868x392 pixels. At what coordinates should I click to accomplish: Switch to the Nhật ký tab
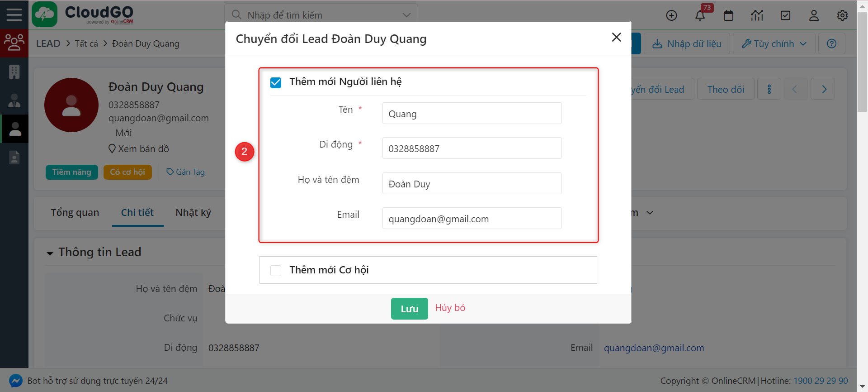193,213
